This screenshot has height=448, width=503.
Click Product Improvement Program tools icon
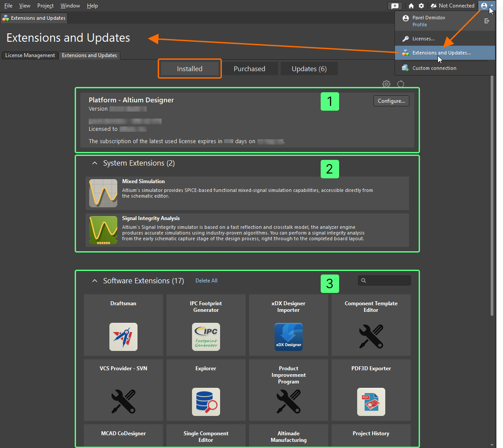pos(288,401)
